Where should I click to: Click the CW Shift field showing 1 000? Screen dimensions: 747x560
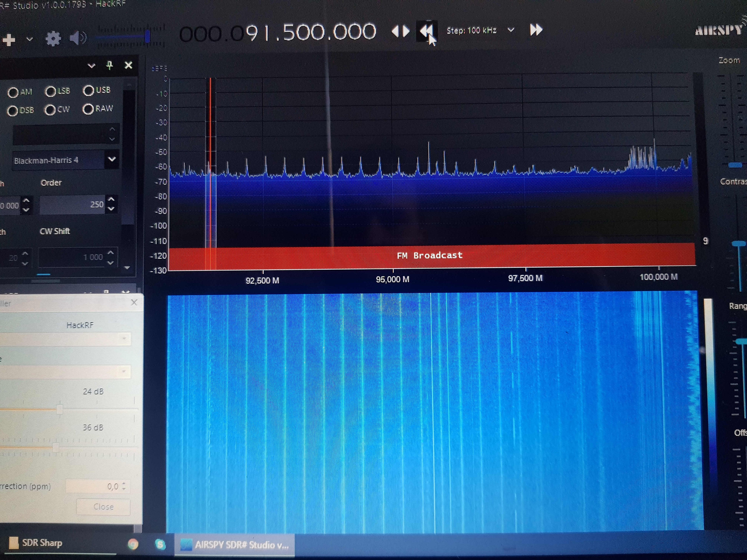pos(72,258)
